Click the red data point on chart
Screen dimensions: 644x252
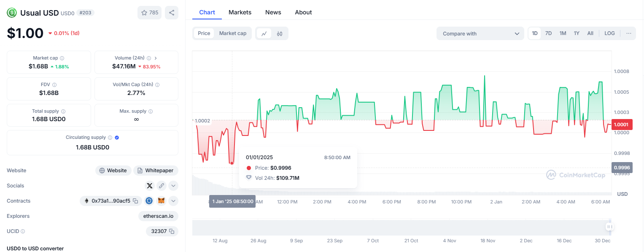232,163
